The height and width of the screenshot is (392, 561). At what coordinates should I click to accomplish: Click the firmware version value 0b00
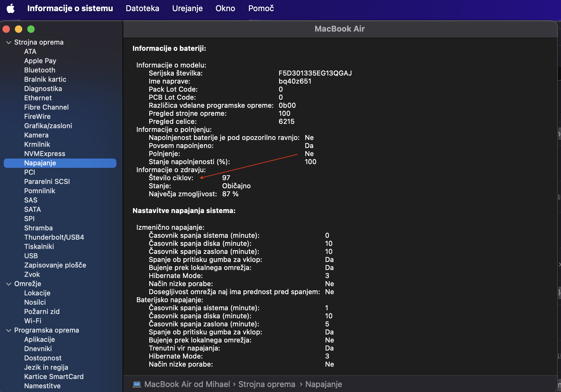tap(287, 105)
